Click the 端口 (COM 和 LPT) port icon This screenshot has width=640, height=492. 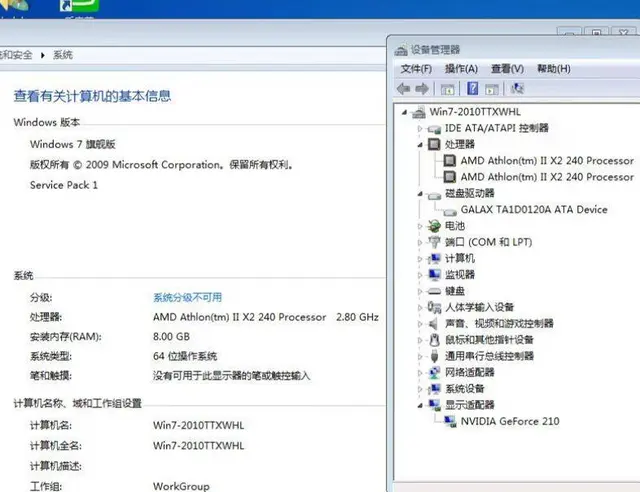[434, 242]
